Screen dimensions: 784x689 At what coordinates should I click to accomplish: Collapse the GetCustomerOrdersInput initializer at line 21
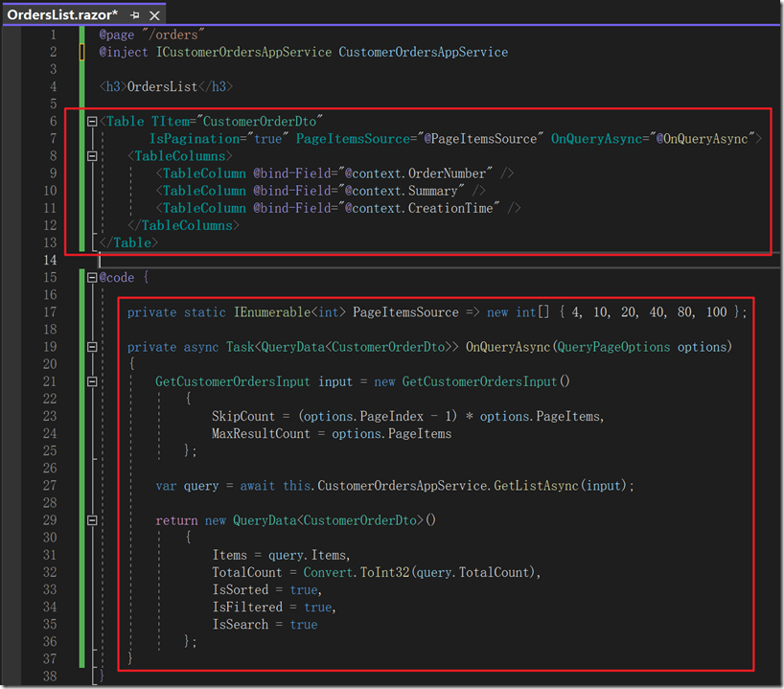click(x=92, y=381)
